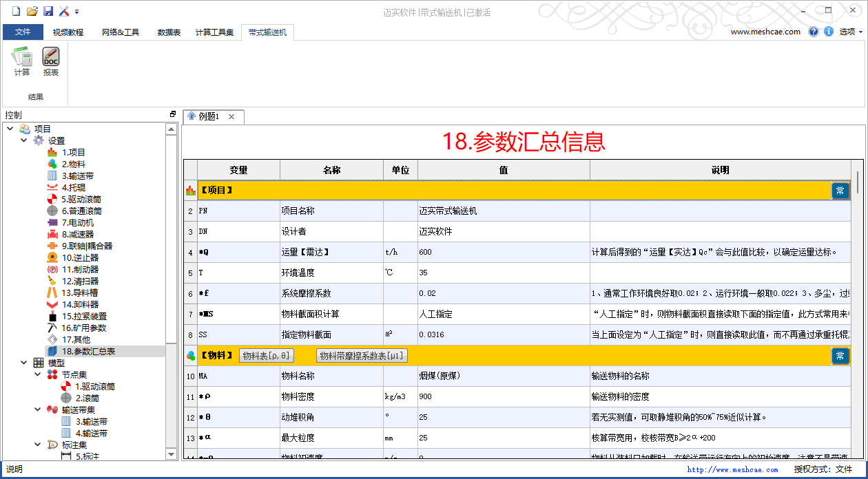Open the 选项 options dropdown

click(851, 32)
